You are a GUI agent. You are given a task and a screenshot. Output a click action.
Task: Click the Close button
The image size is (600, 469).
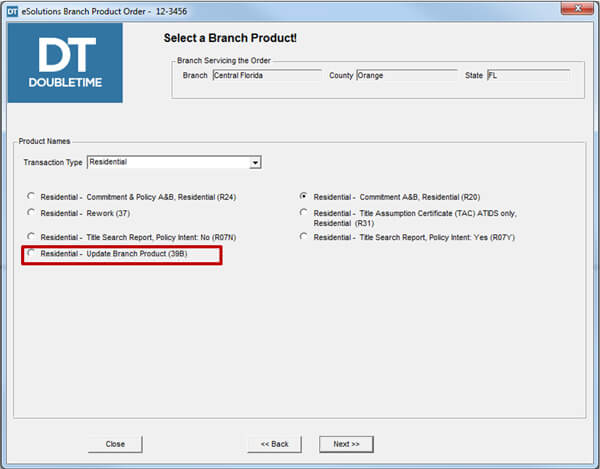115,444
